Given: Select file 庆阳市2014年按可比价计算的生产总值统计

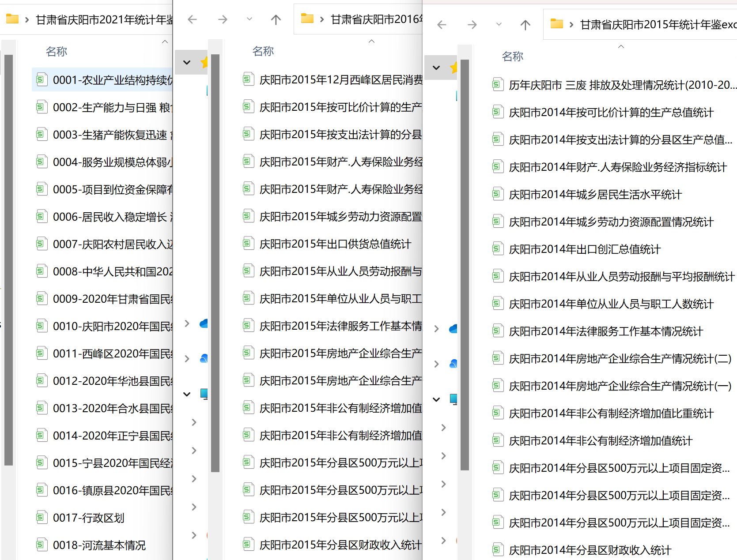Looking at the screenshot, I should [x=611, y=113].
